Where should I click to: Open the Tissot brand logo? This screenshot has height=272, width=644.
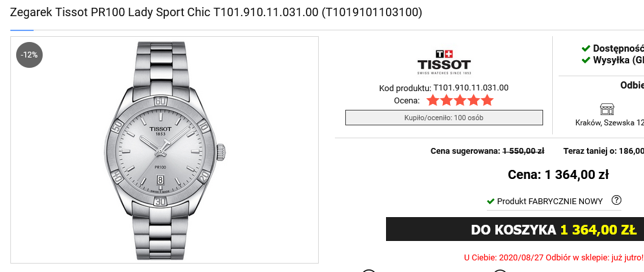444,62
